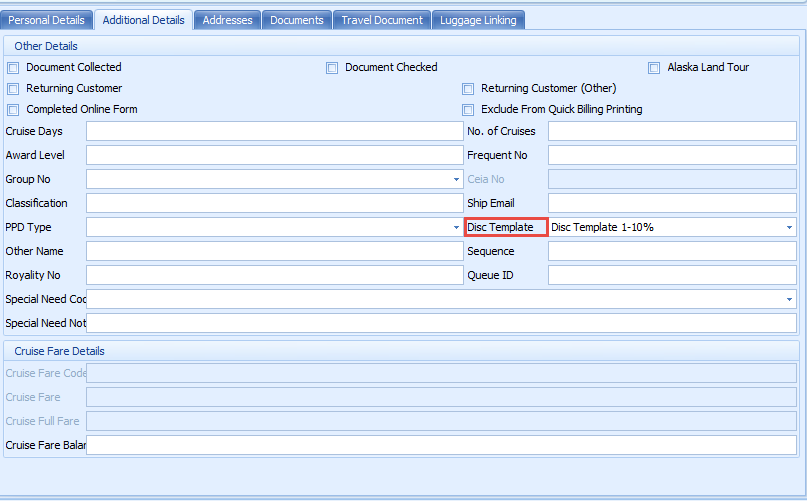The height and width of the screenshot is (501, 807).
Task: Check the Completed Online Form box
Action: click(x=13, y=110)
